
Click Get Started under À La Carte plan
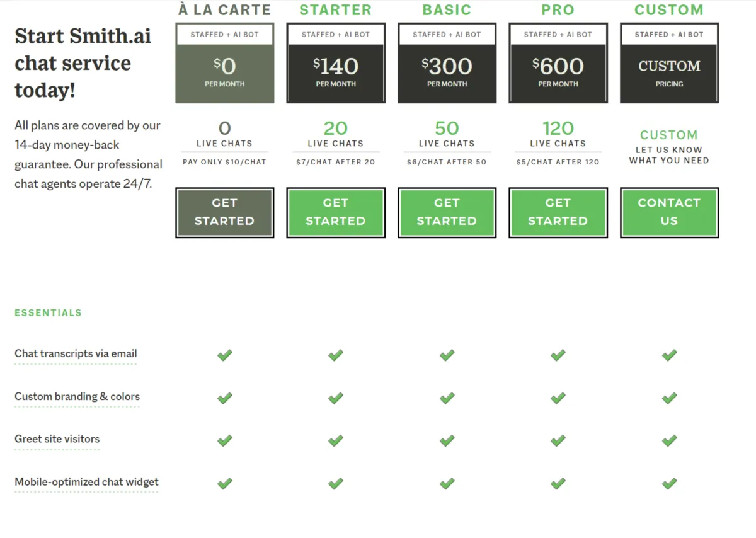224,212
